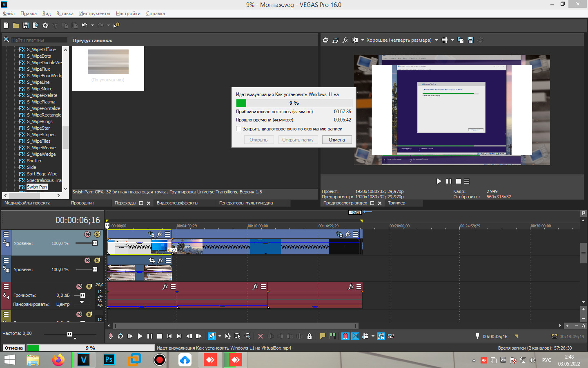
Task: Open the edit tool selector dropdown arrow
Action: tap(220, 336)
